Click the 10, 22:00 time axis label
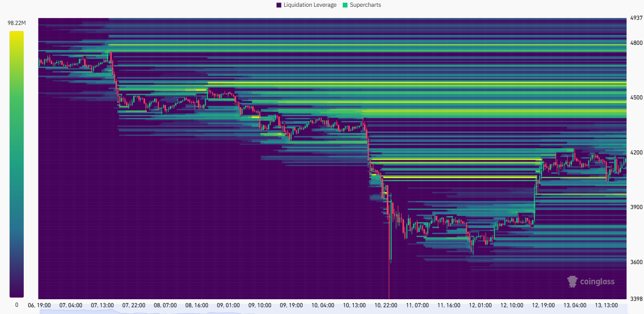Viewport: 644px width, 314px height. 385,305
